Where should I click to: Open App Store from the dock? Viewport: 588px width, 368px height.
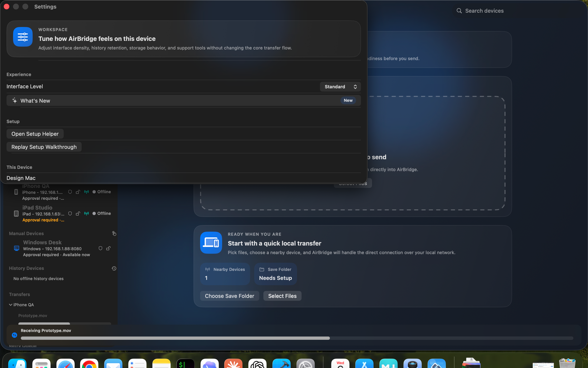(x=364, y=363)
